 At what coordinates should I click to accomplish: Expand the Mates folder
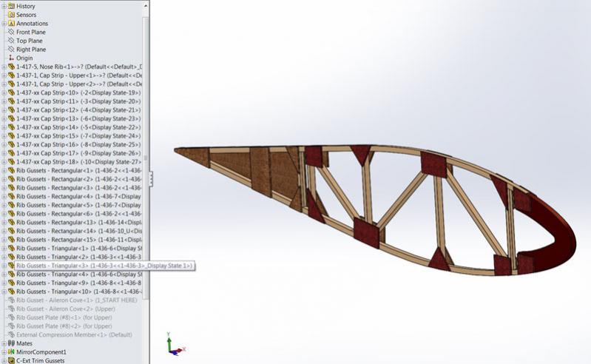tap(4, 343)
